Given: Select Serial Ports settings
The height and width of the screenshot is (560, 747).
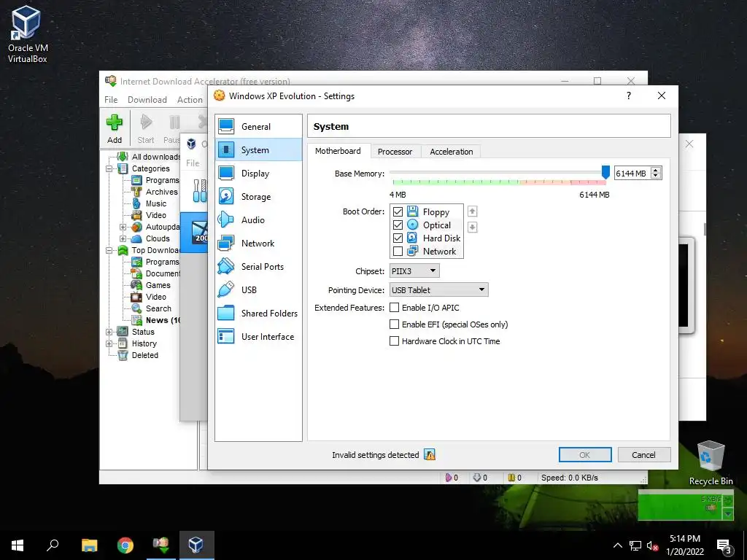Looking at the screenshot, I should (258, 267).
